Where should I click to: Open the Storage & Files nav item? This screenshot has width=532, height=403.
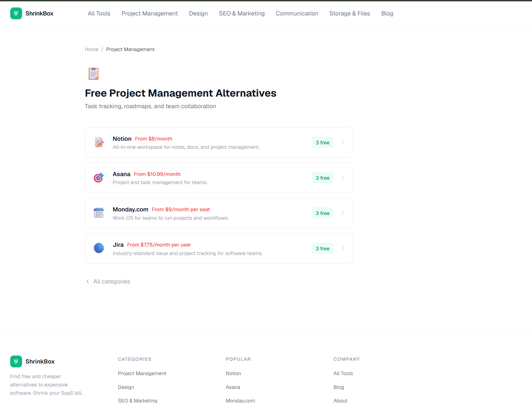tap(350, 14)
